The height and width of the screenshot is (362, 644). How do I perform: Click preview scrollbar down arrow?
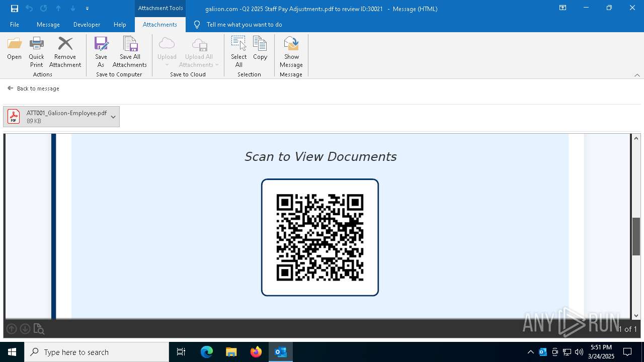(636, 316)
